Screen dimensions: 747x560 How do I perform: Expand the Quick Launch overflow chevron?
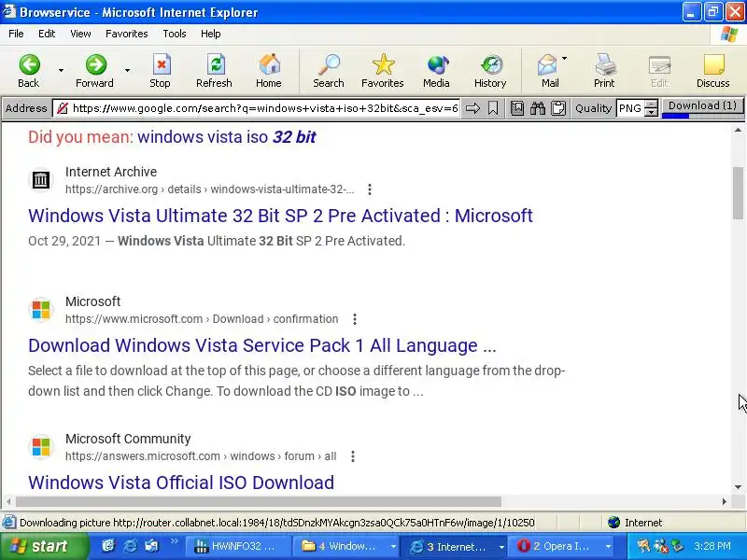point(174,541)
